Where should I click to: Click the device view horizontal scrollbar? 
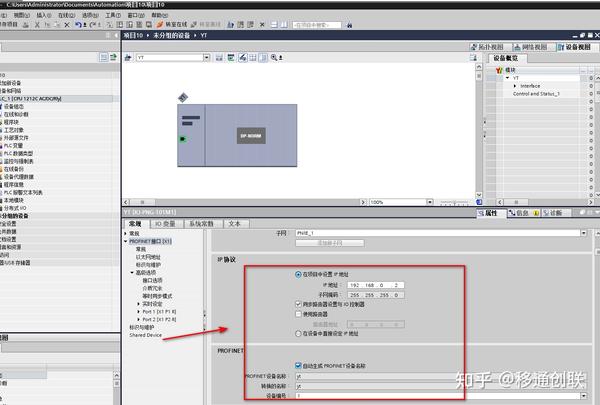point(245,202)
